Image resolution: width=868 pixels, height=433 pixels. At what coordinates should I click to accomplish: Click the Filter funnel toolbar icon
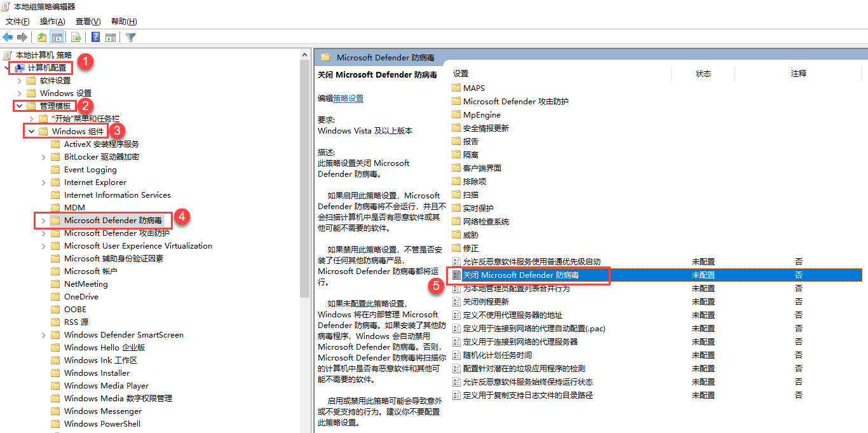point(131,38)
